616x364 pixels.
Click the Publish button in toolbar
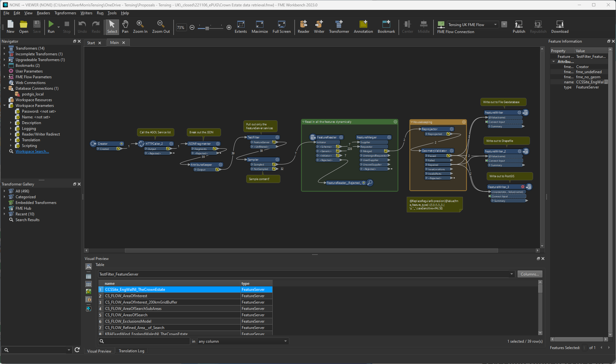coord(519,27)
